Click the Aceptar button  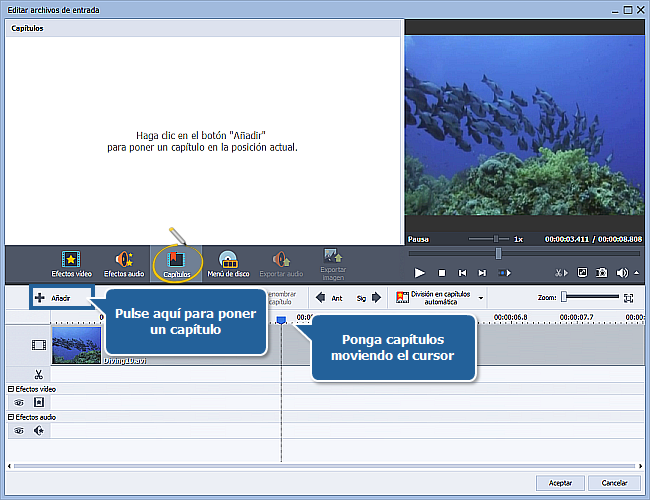560,483
